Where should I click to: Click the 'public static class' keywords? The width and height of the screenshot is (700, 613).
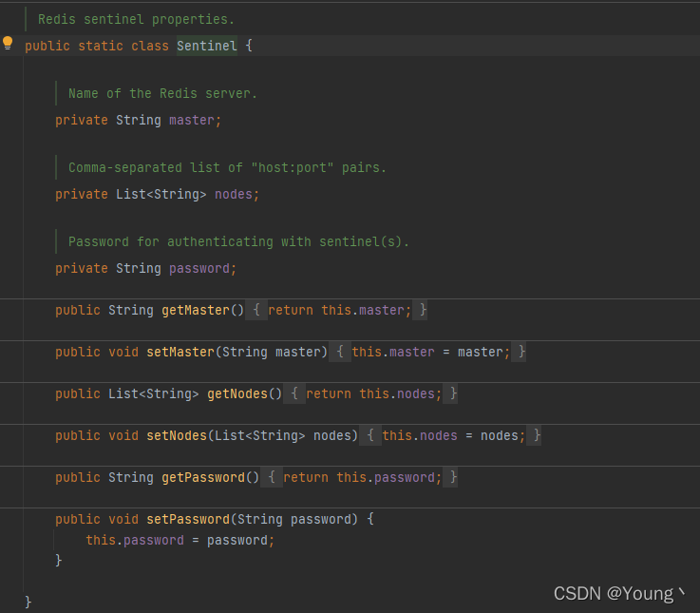(97, 46)
